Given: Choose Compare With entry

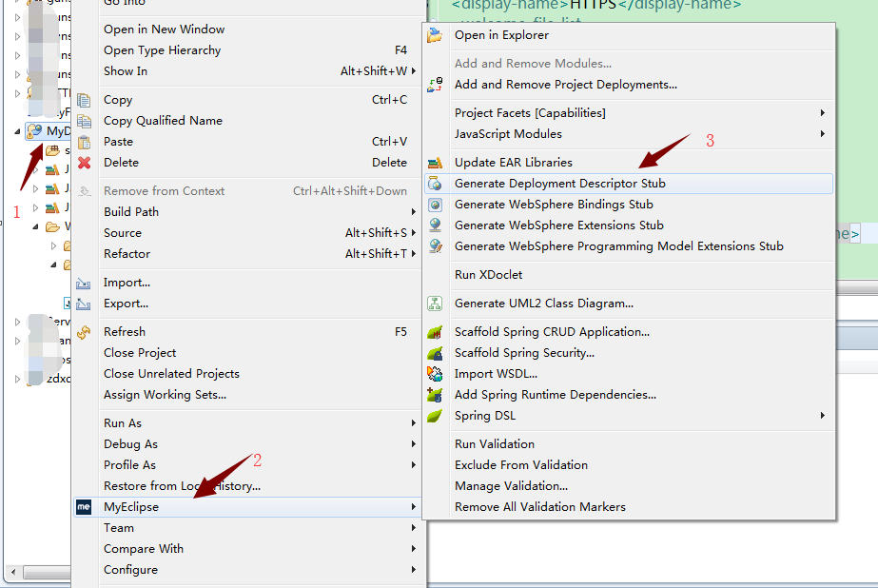Looking at the screenshot, I should point(144,549).
